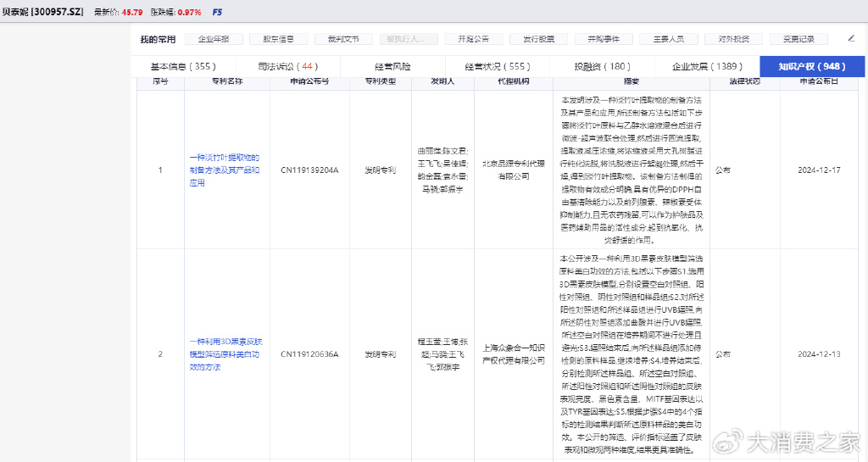Open patent link 一种淡竹叶提取物的制备方法

pyautogui.click(x=224, y=170)
